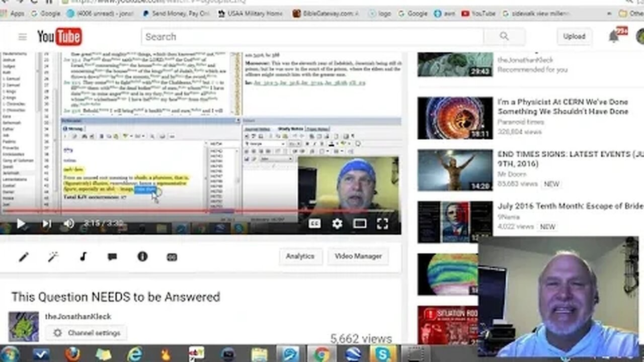The image size is (644, 362).
Task: Switch to Chrome in the taskbar
Action: tap(321, 354)
